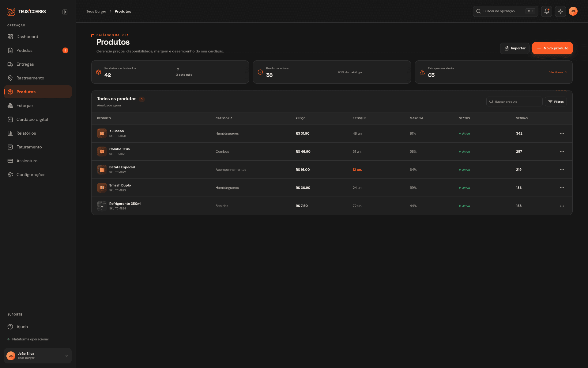Focus Buscar produto search input
The image size is (588, 368).
514,102
